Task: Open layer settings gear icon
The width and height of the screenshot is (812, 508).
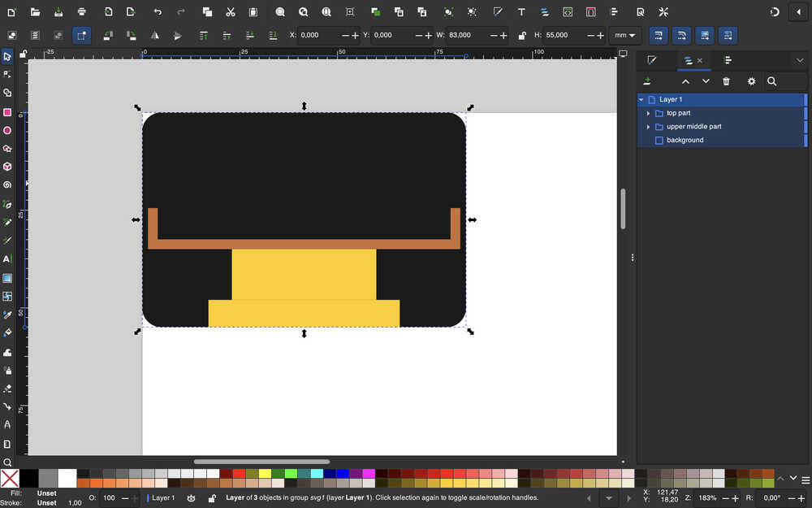Action: (751, 81)
